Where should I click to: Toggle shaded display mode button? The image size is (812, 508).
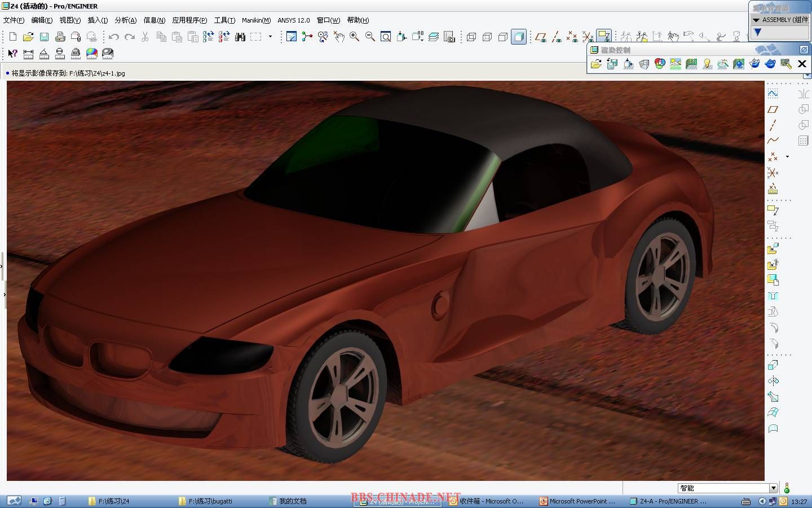[519, 37]
